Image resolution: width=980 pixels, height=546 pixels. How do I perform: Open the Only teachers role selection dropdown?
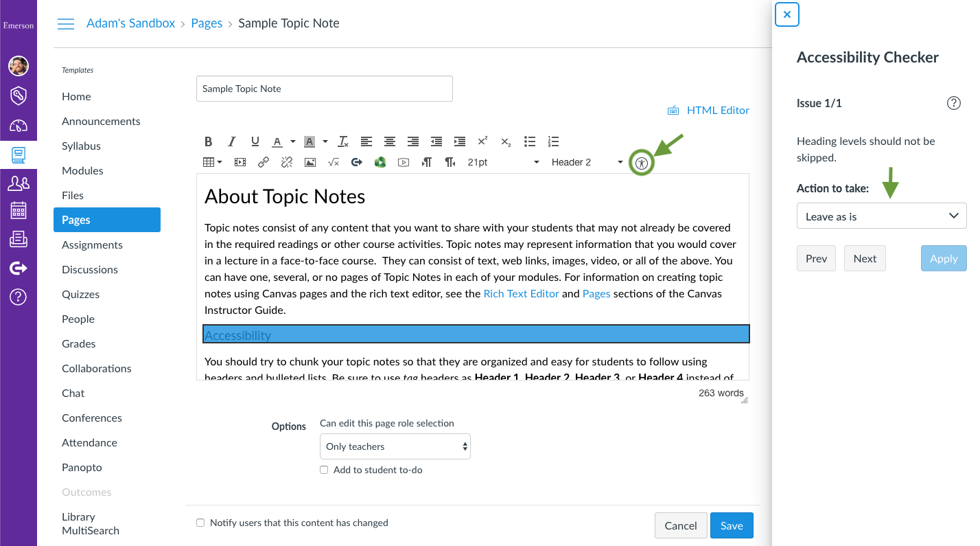tap(395, 446)
